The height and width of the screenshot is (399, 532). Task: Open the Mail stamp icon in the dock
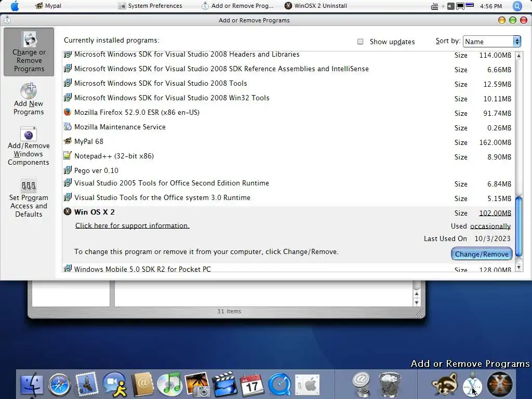point(87,385)
